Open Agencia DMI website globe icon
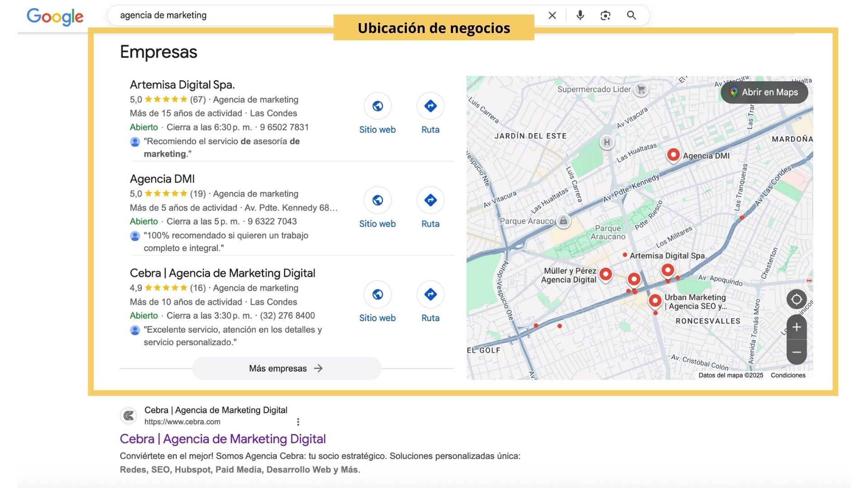 (377, 200)
